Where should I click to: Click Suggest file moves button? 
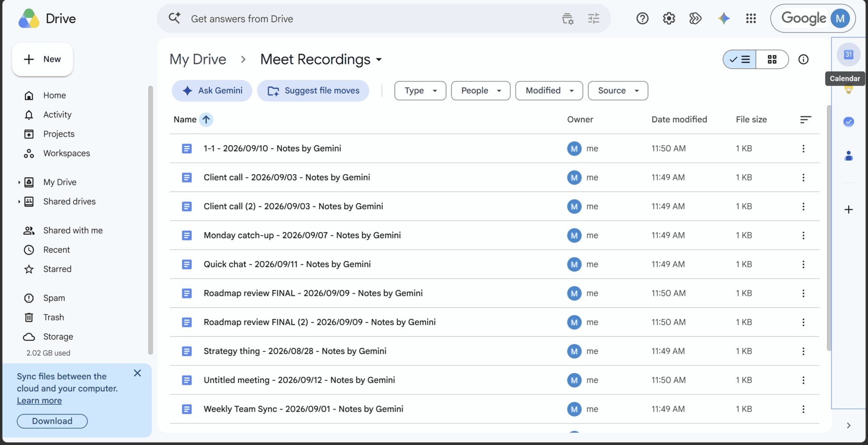tap(313, 90)
